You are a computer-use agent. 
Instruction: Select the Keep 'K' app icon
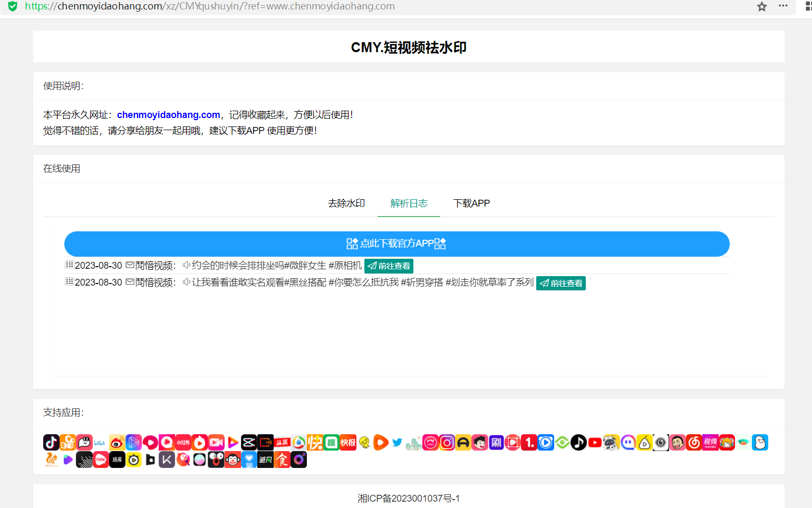click(167, 460)
